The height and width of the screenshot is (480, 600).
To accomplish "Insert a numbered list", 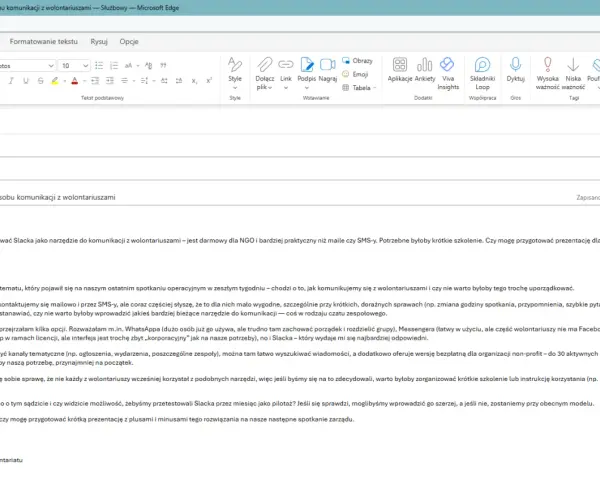I will coord(114,65).
